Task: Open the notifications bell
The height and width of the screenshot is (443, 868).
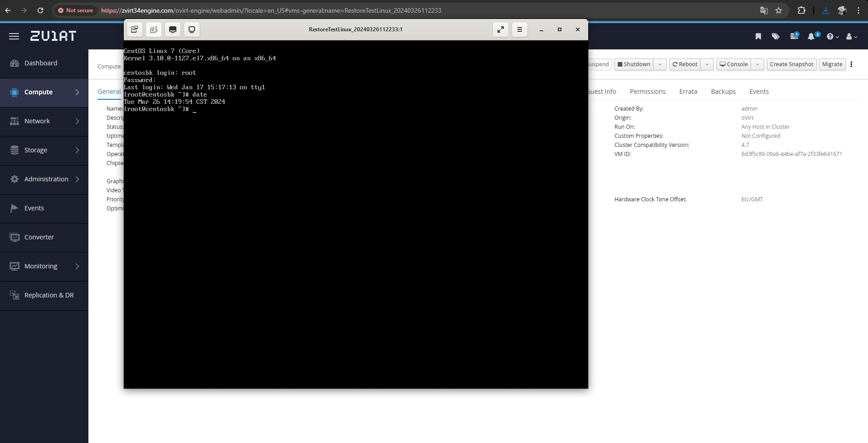Action: click(811, 36)
